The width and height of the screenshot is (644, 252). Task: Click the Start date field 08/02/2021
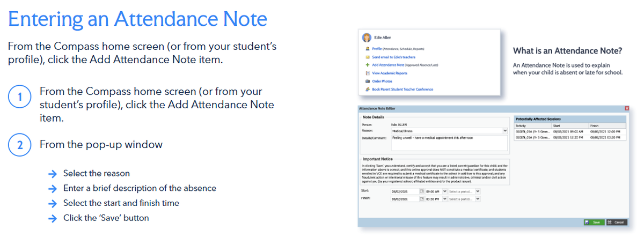[405, 191]
